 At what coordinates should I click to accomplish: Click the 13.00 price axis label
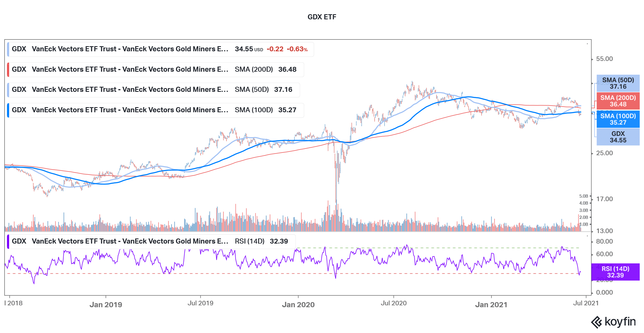(x=604, y=231)
